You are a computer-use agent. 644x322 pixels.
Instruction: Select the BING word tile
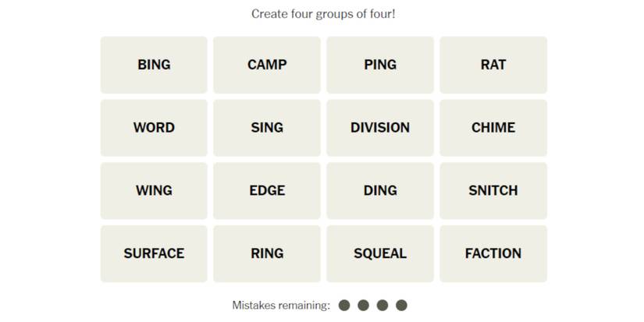pyautogui.click(x=154, y=65)
